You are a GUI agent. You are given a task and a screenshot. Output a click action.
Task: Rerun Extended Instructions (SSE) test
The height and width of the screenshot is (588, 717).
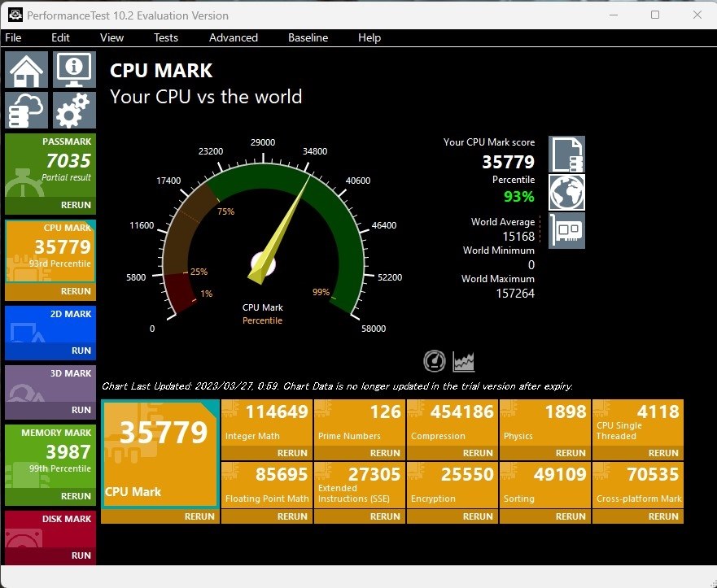tap(360, 516)
